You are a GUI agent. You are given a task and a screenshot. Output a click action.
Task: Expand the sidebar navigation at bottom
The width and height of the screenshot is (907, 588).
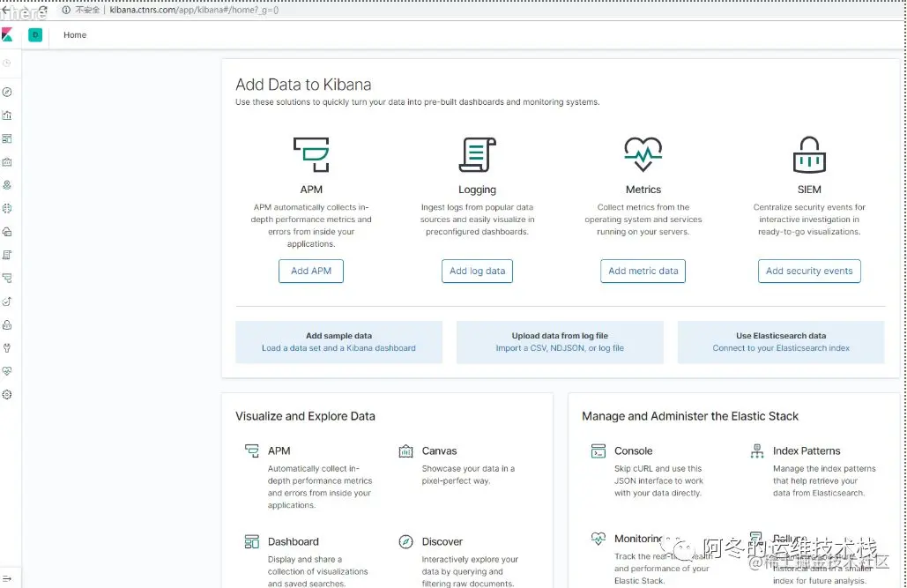tap(7, 578)
